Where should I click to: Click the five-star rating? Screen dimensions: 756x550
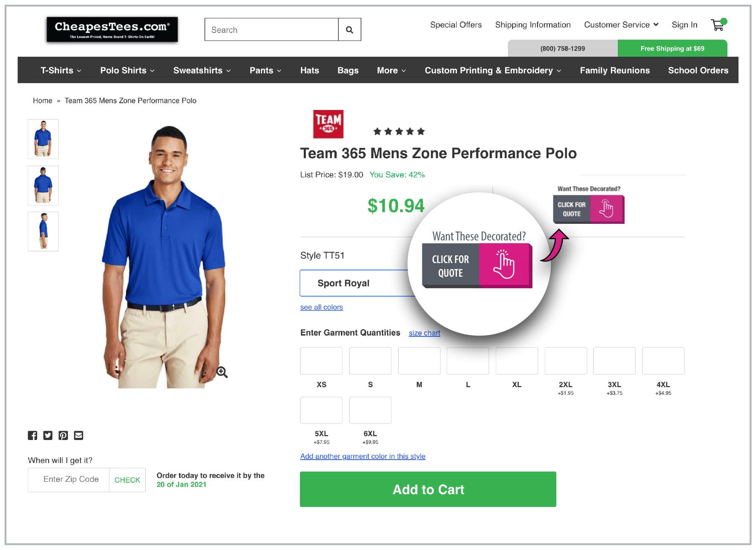coord(399,131)
